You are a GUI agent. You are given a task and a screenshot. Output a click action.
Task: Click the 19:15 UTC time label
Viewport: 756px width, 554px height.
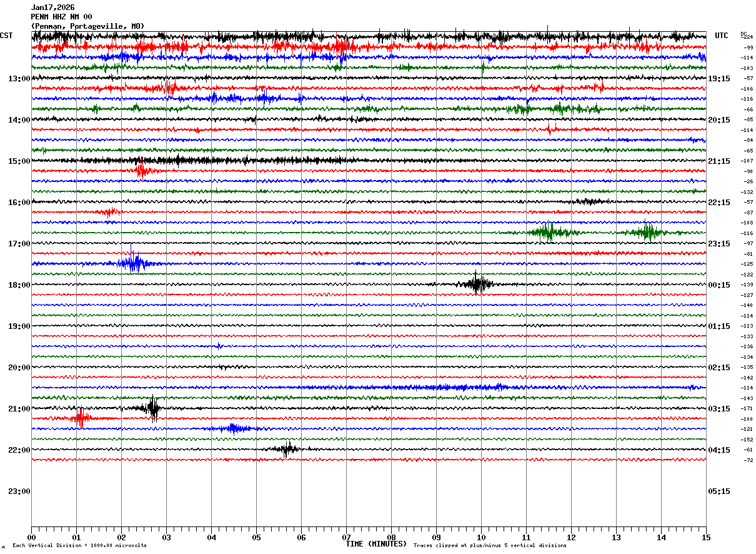pyautogui.click(x=719, y=79)
